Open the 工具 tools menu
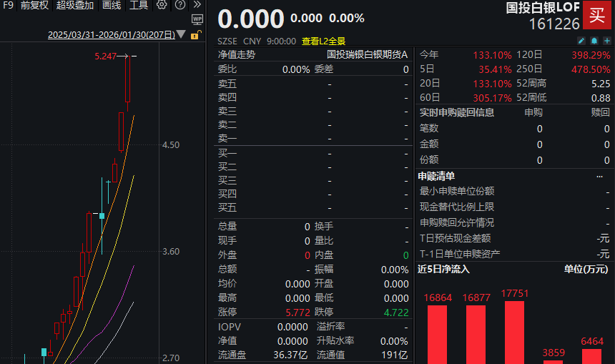 tap(139, 5)
